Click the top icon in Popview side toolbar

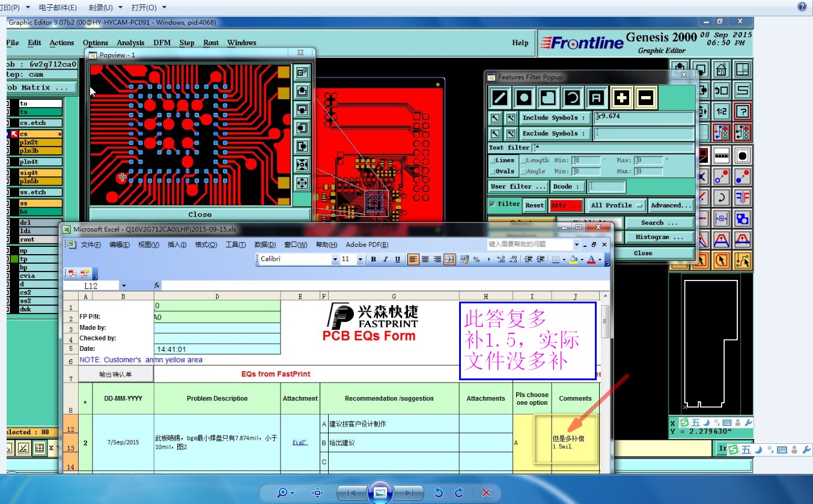click(302, 73)
